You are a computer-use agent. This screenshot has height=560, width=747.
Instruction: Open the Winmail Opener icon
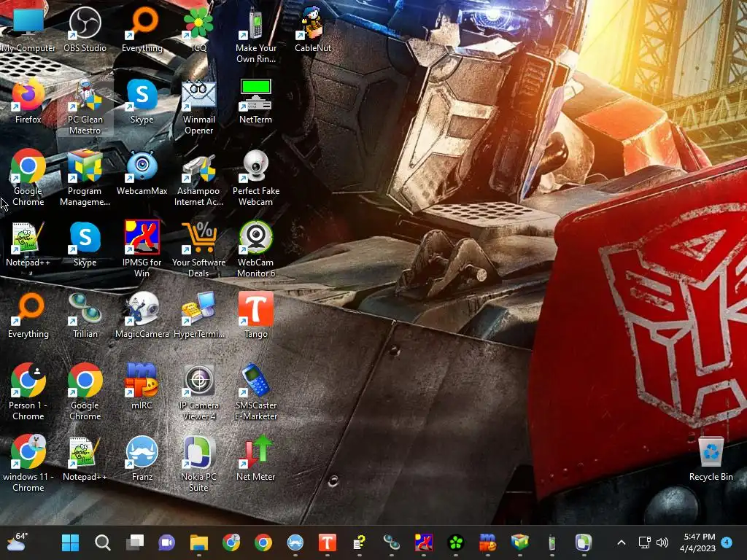pyautogui.click(x=198, y=106)
